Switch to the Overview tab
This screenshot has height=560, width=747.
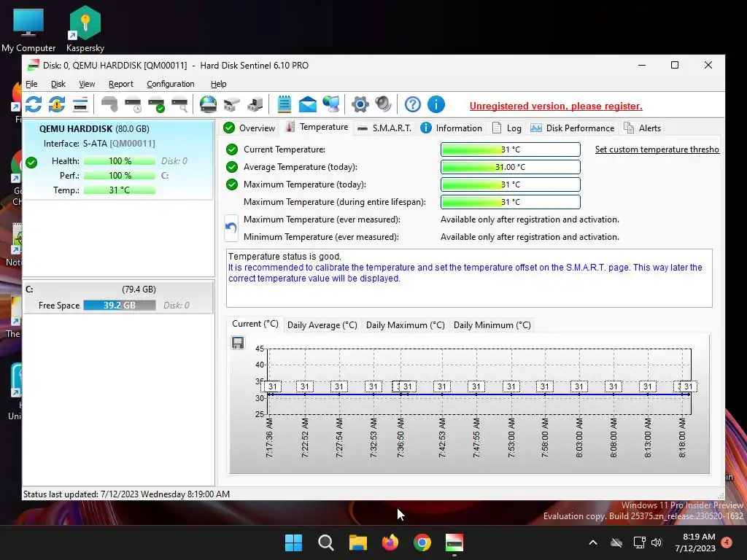point(249,128)
